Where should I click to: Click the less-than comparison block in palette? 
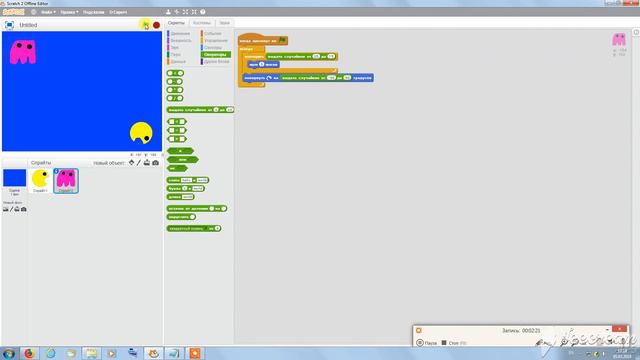coord(177,122)
